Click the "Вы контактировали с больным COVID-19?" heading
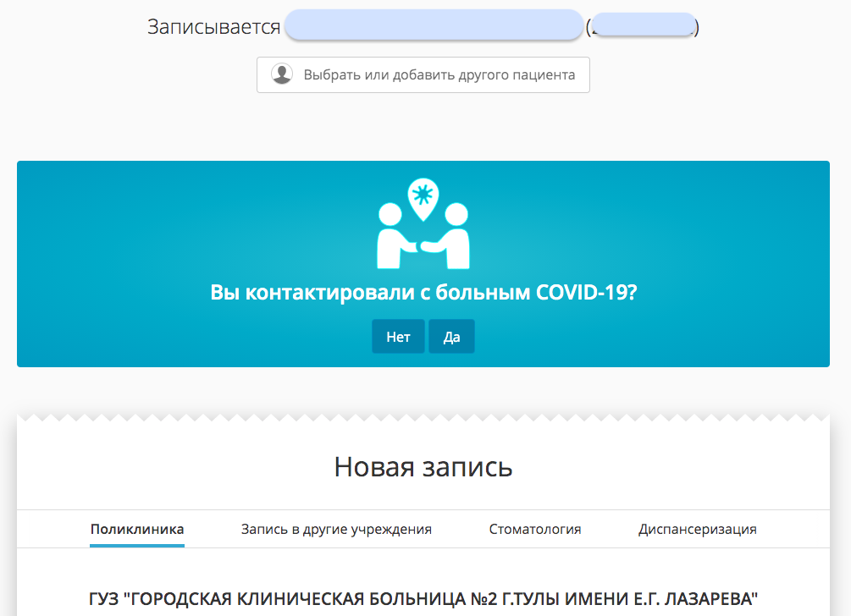The image size is (851, 616). point(423,293)
